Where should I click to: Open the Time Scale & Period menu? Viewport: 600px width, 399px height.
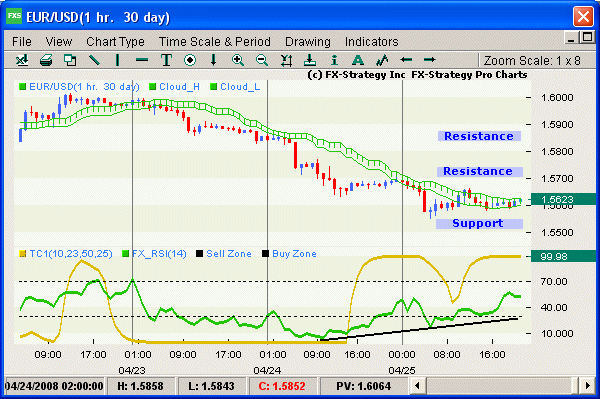(215, 41)
